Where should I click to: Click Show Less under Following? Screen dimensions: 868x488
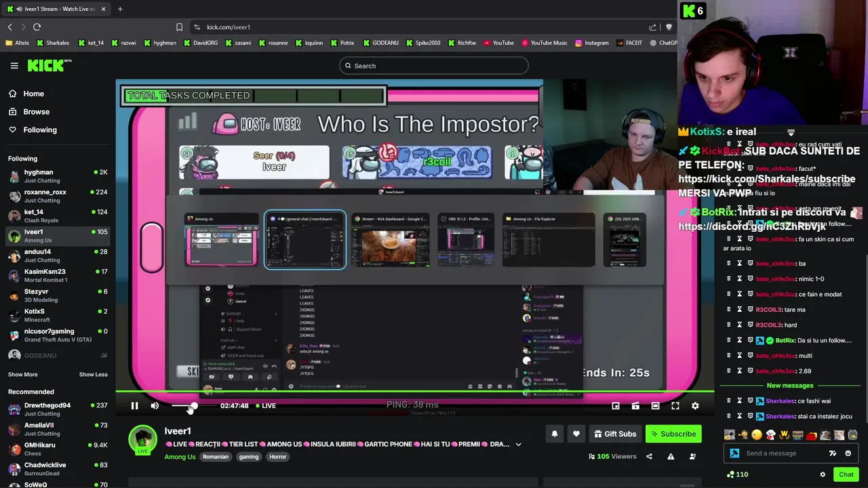[x=93, y=374]
